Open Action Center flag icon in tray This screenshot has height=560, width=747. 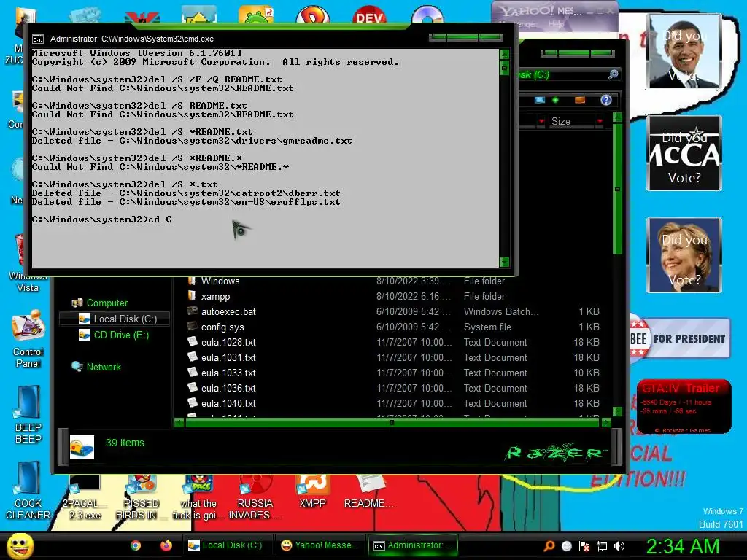coord(584,546)
